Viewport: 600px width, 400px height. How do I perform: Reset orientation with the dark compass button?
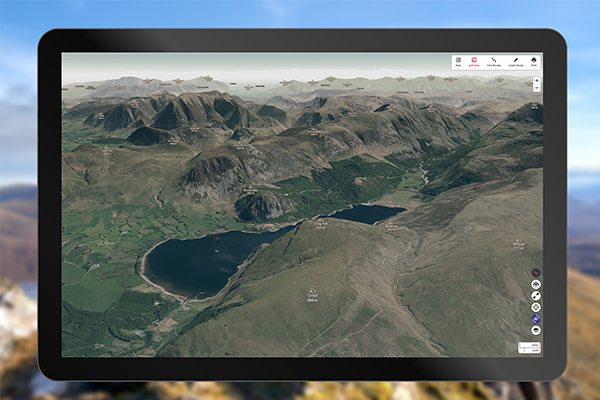536,272
